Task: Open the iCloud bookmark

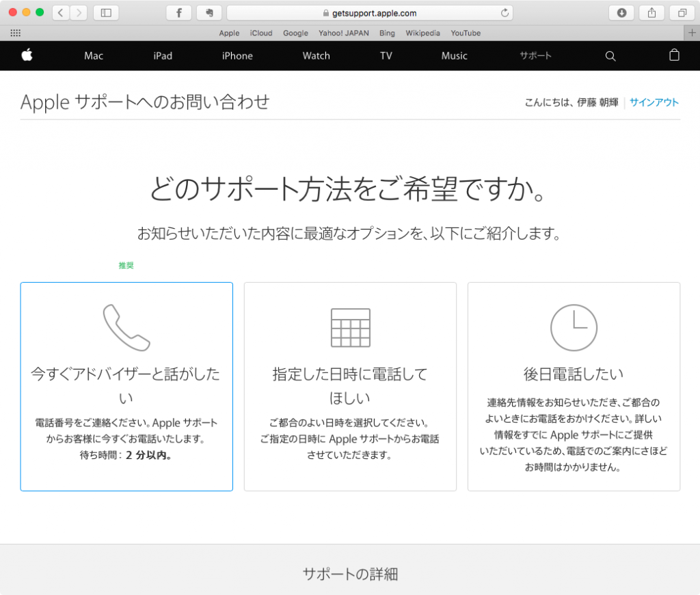Action: (x=261, y=33)
